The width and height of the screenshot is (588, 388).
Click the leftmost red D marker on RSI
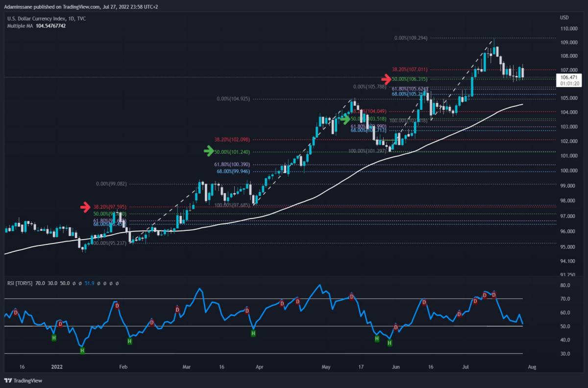[15, 312]
